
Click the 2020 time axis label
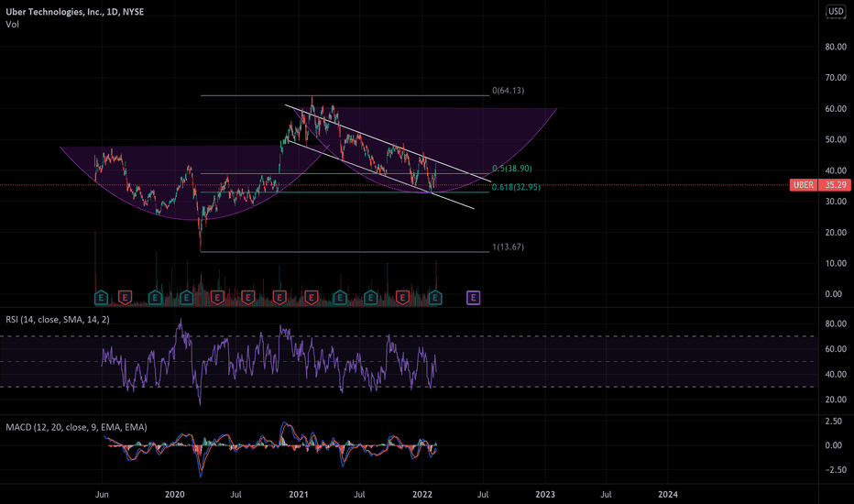click(175, 494)
